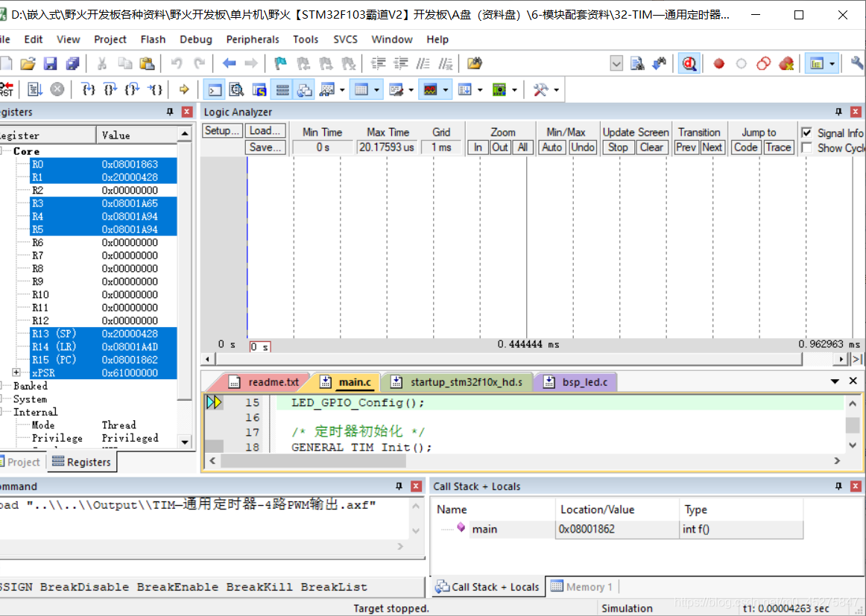Image resolution: width=866 pixels, height=616 pixels.
Task: Open System Viewer dropdown arrow
Action: (x=514, y=89)
